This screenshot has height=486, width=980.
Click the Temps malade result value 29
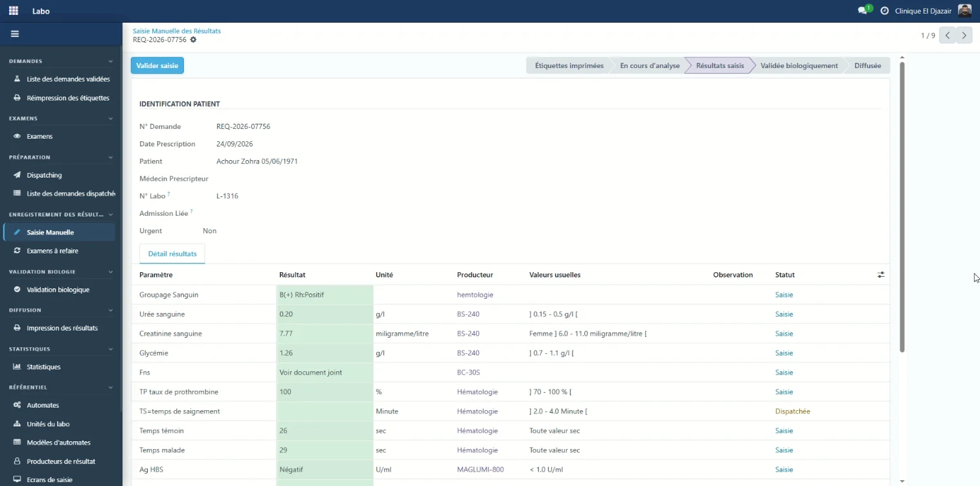pyautogui.click(x=283, y=450)
